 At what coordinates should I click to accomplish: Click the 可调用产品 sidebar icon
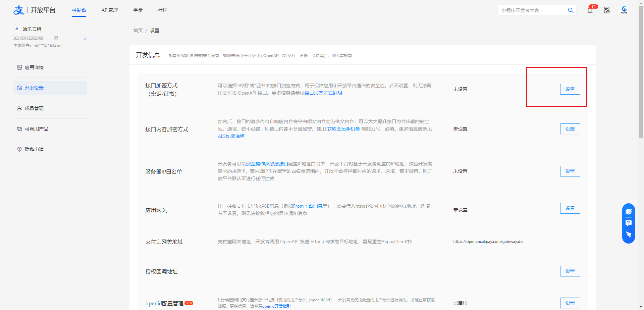pyautogui.click(x=19, y=129)
